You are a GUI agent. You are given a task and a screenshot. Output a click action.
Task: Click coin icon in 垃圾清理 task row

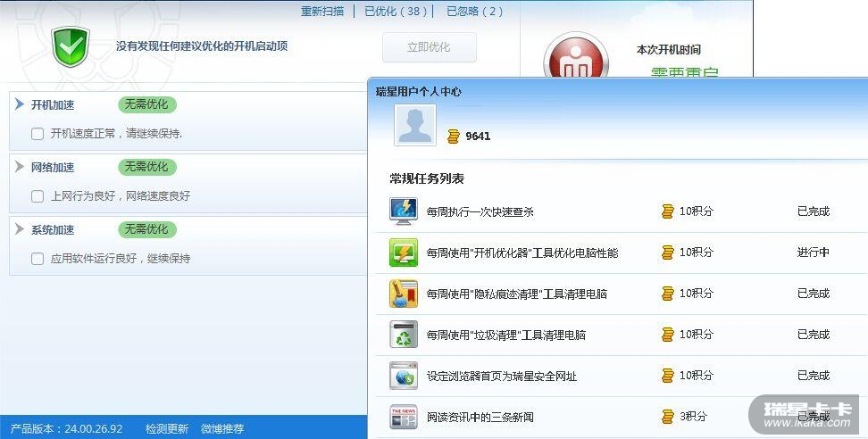[668, 335]
